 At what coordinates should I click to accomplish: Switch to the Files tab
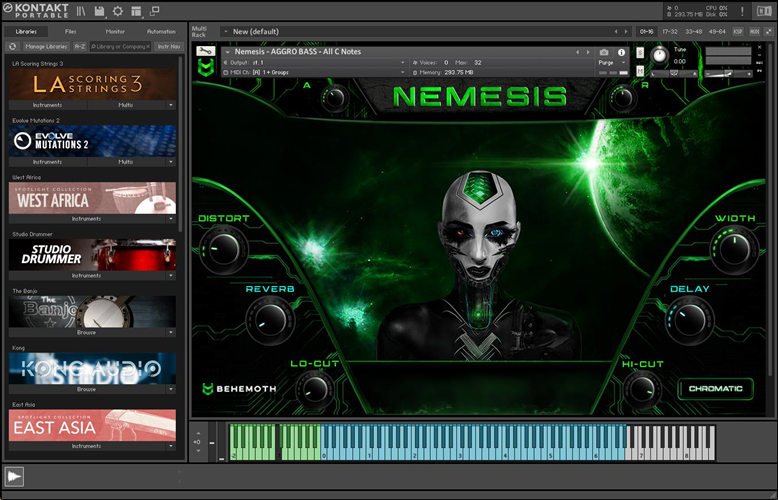pos(70,31)
